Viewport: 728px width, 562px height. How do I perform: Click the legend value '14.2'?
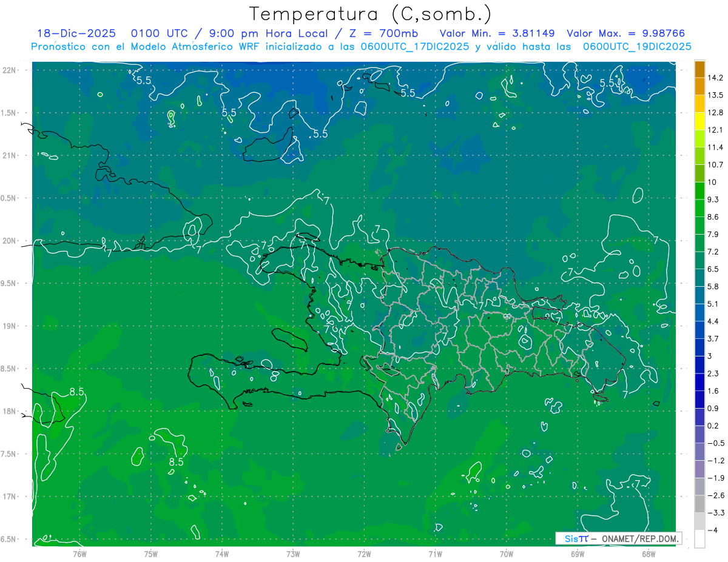tap(715, 78)
